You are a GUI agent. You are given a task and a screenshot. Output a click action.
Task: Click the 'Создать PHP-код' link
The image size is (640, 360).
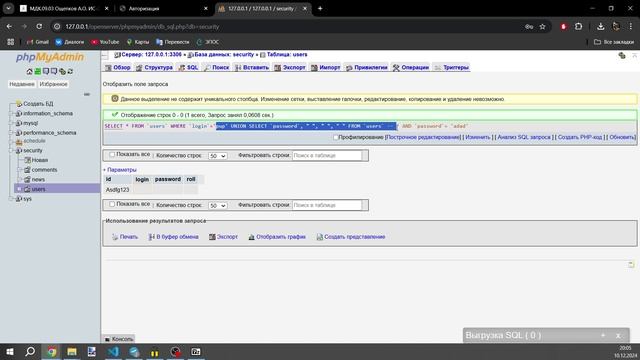(580, 138)
